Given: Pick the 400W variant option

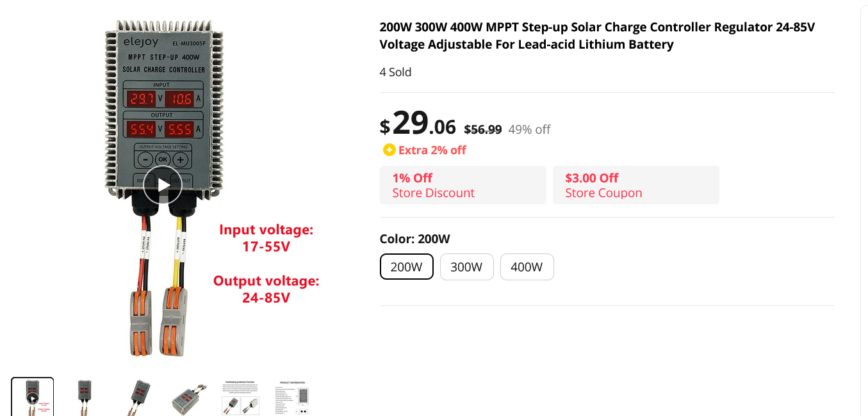Looking at the screenshot, I should pos(527,267).
